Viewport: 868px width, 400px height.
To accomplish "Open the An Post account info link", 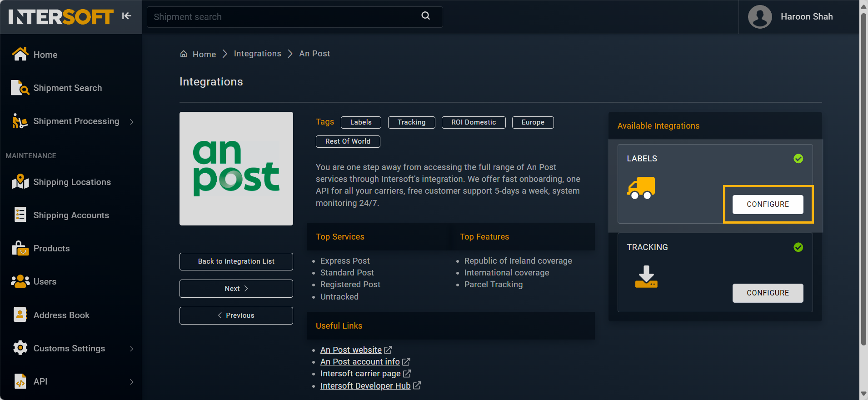I will tap(360, 362).
